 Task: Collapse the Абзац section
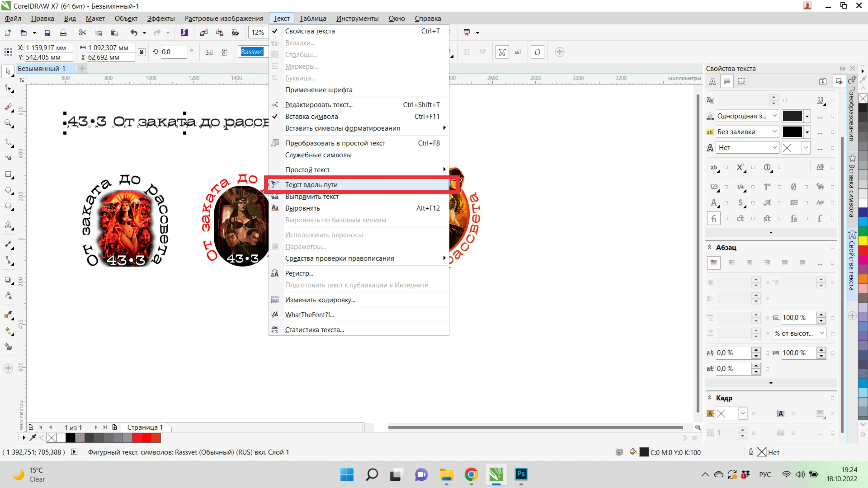(710, 247)
